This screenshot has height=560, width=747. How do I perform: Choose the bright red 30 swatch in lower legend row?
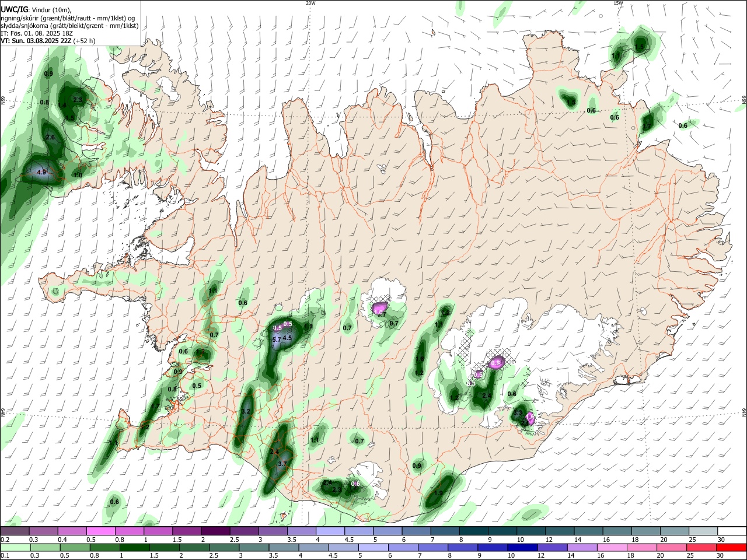coord(731,547)
